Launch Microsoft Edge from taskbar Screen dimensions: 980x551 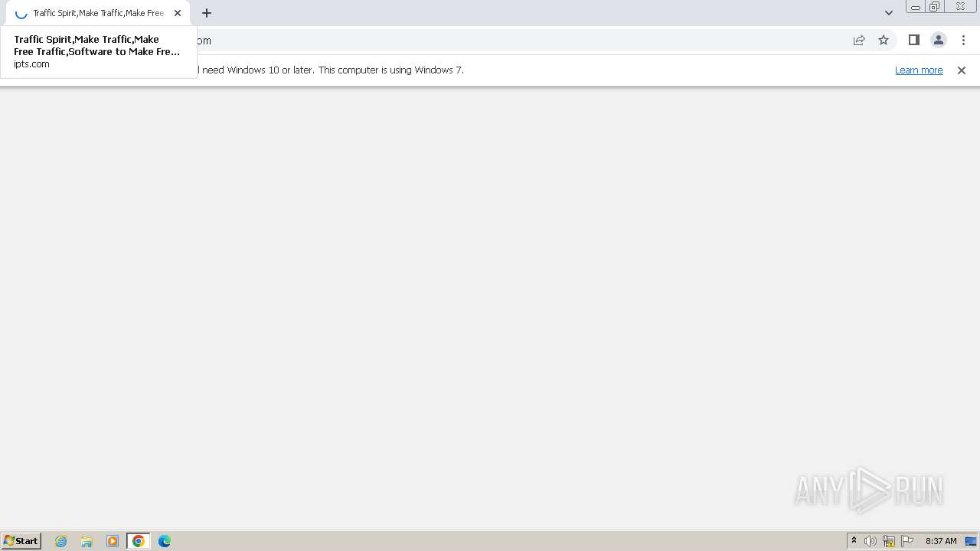[x=165, y=541]
